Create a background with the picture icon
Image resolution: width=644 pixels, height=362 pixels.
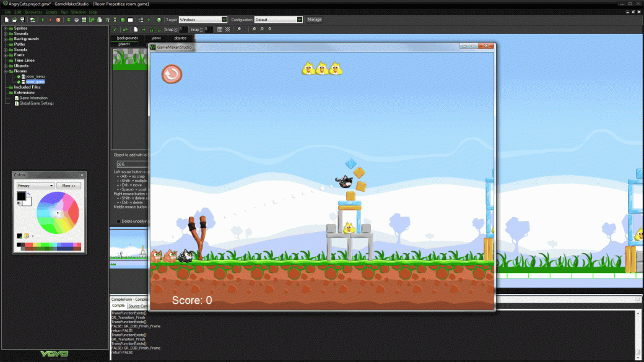click(x=84, y=20)
